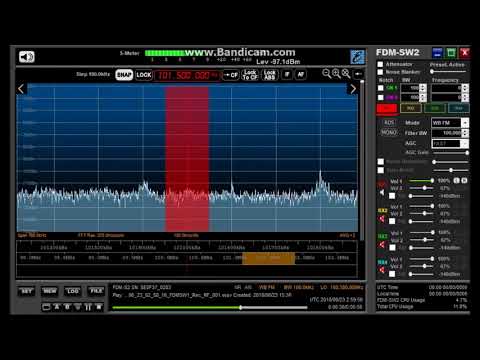This screenshot has width=480, height=360.
Task: Shift the spectrum right with the arrow
Action: (353, 89)
